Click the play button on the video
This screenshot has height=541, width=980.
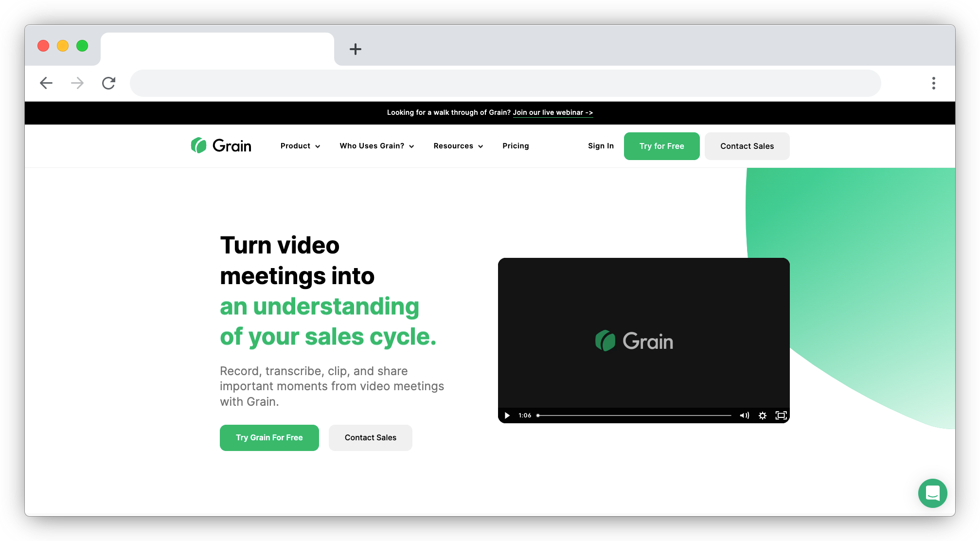tap(507, 415)
